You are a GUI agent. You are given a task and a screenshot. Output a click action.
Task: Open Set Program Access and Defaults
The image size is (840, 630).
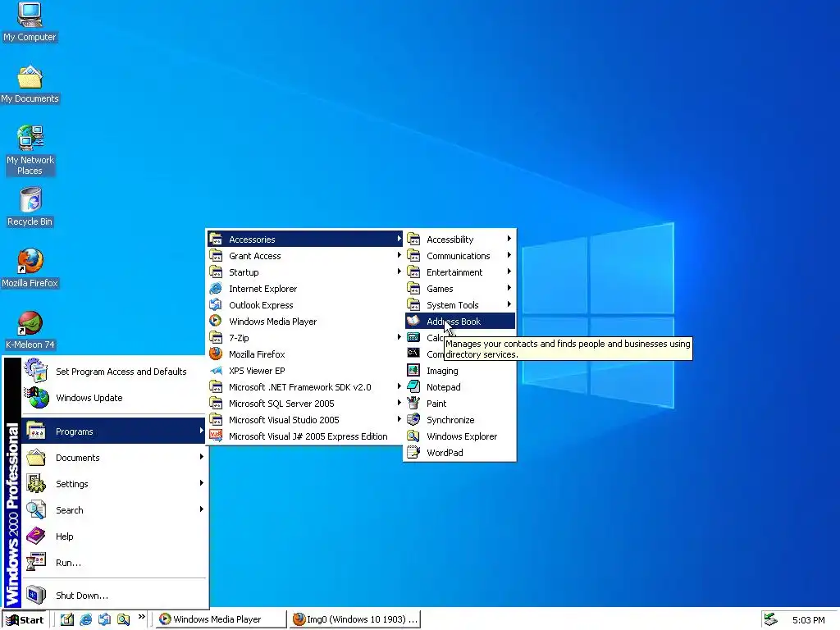[113, 372]
